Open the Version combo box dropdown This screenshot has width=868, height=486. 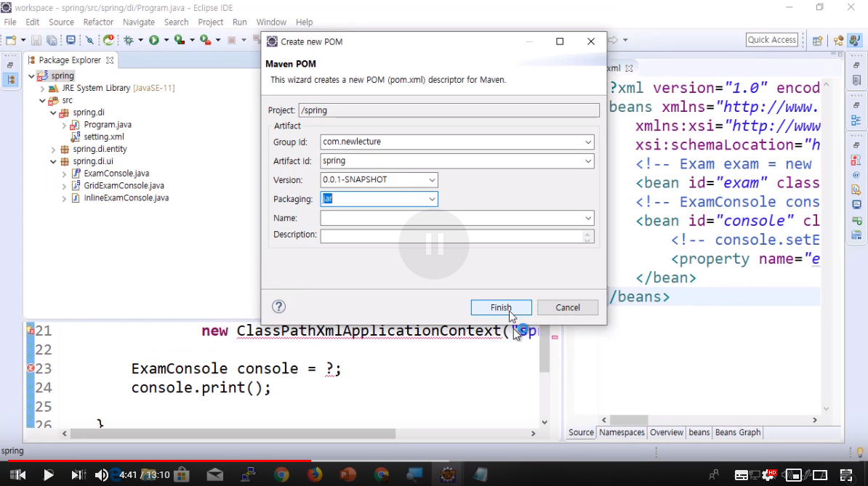pyautogui.click(x=432, y=179)
